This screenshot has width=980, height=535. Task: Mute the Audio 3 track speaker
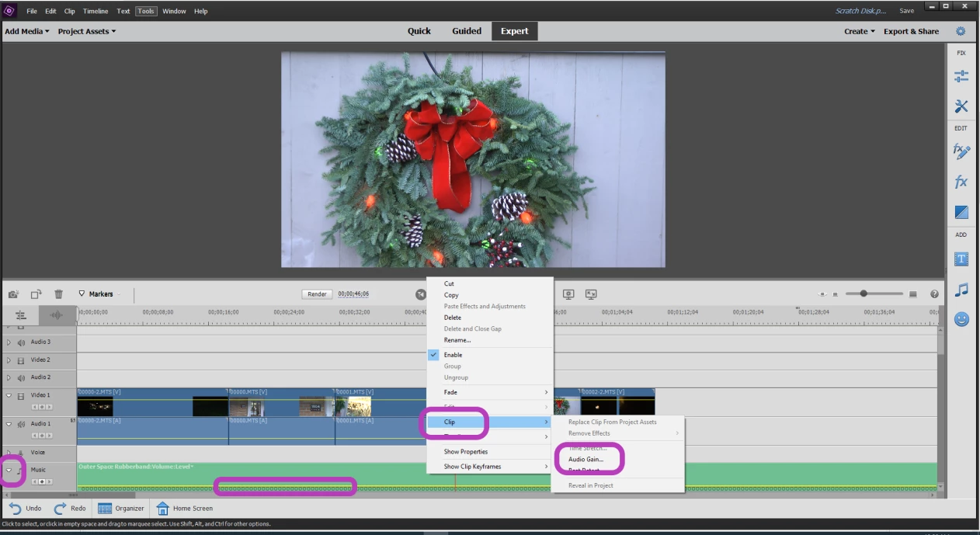(x=22, y=342)
